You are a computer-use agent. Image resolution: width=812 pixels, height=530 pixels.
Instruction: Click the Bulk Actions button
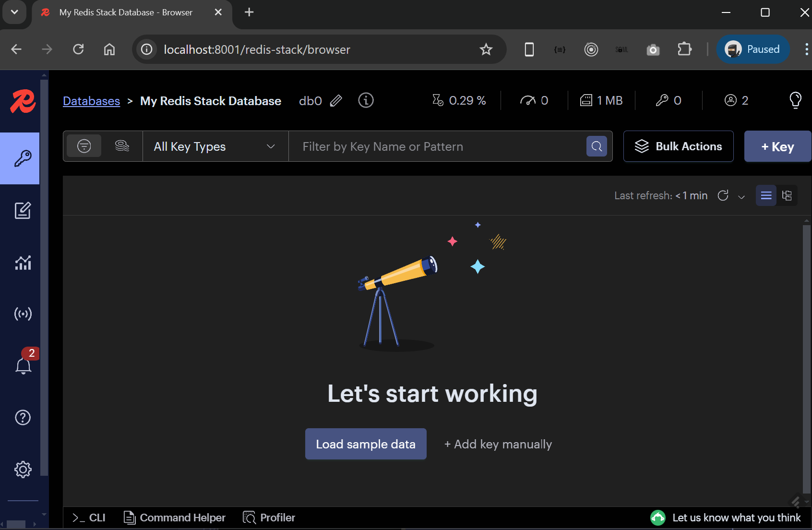click(x=678, y=146)
